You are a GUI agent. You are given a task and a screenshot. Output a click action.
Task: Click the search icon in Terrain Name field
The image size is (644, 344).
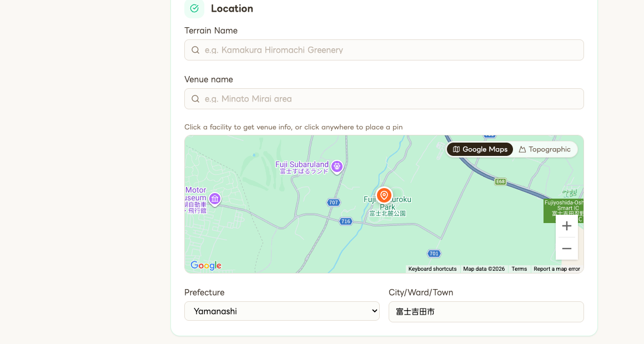[x=195, y=50]
